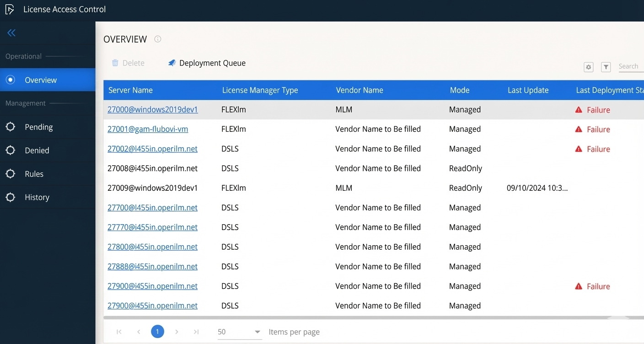The height and width of the screenshot is (344, 644).
Task: Go to previous page arrow
Action: coord(139,332)
